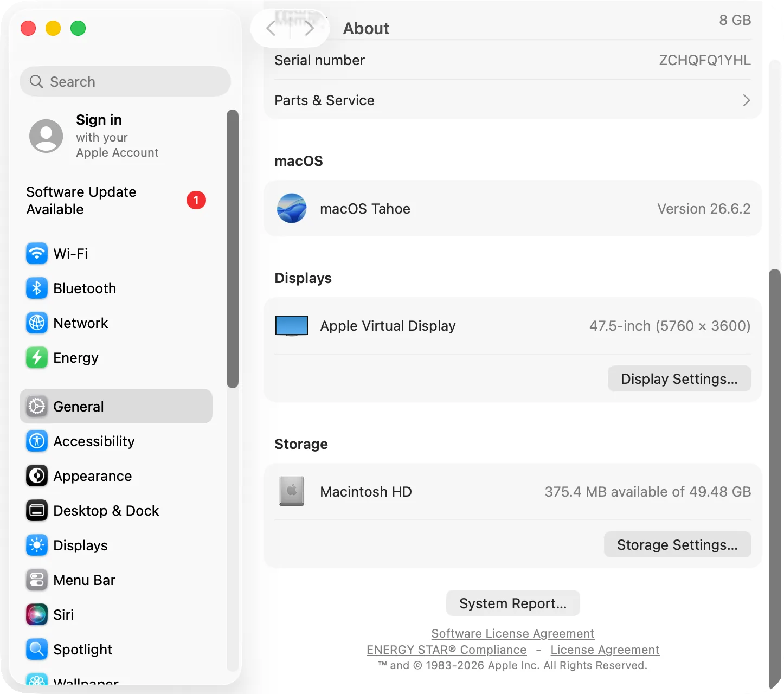This screenshot has width=784, height=694.
Task: Click the Apple Virtual Display monitor icon
Action: (x=292, y=326)
